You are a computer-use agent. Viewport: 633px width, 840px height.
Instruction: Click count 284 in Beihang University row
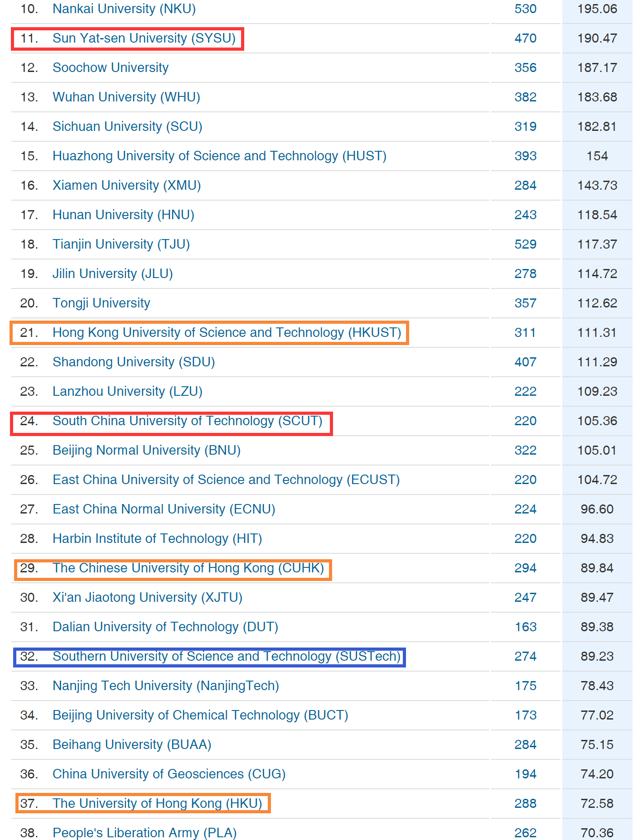click(x=526, y=745)
